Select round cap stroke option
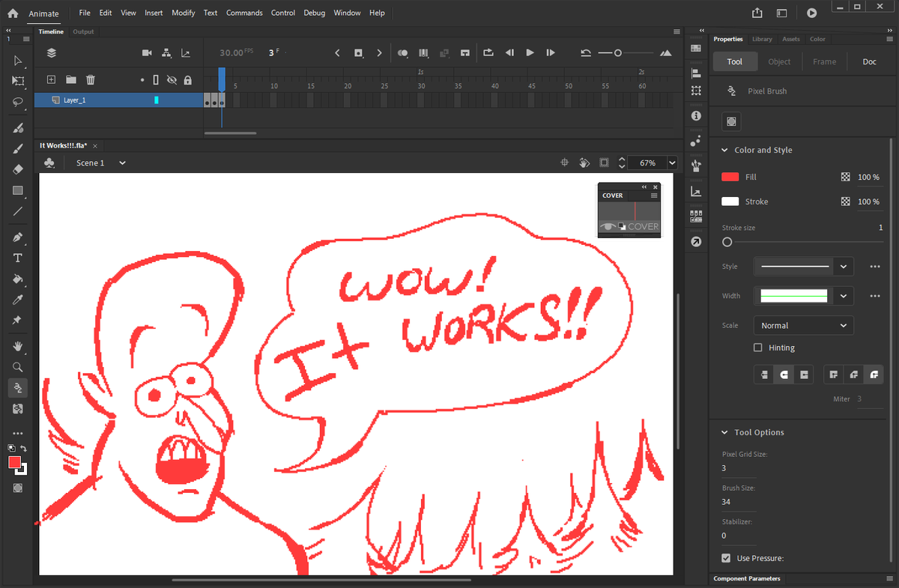Viewport: 899px width, 588px height. pos(784,374)
